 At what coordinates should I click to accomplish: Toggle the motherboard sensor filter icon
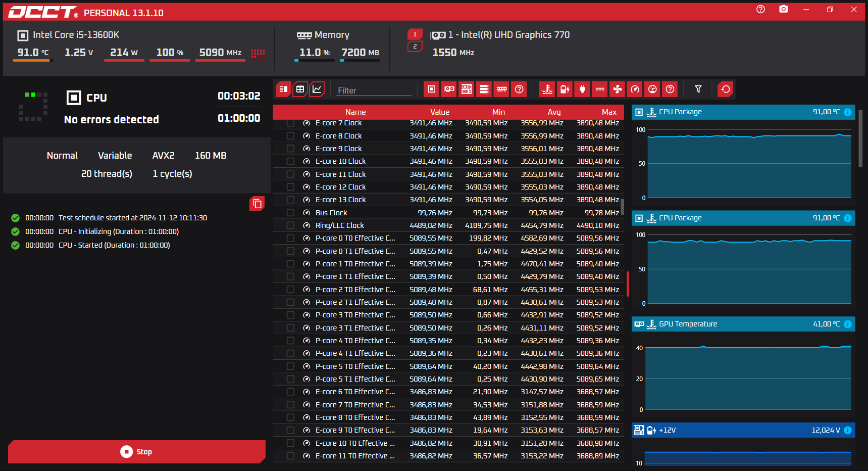click(x=467, y=89)
